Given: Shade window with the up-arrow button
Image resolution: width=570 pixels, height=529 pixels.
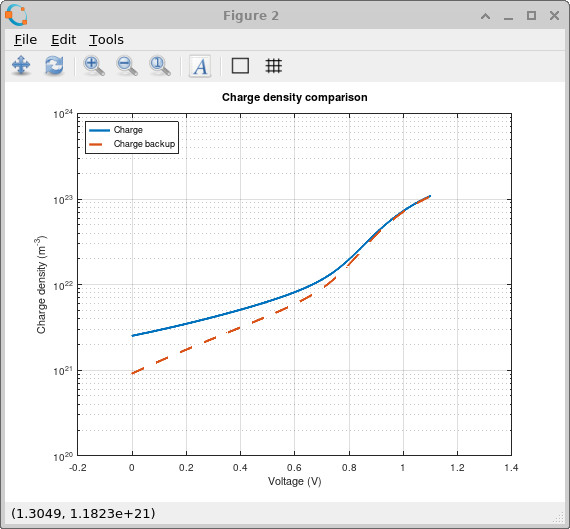Looking at the screenshot, I should (485, 16).
